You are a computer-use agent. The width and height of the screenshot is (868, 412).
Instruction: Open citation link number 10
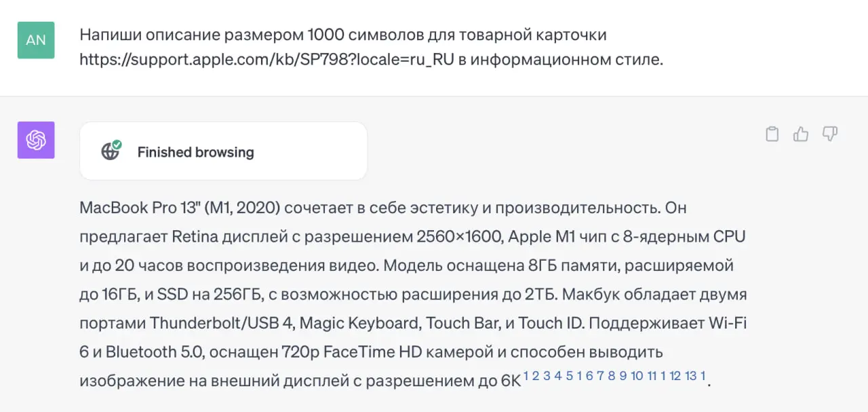pyautogui.click(x=637, y=376)
